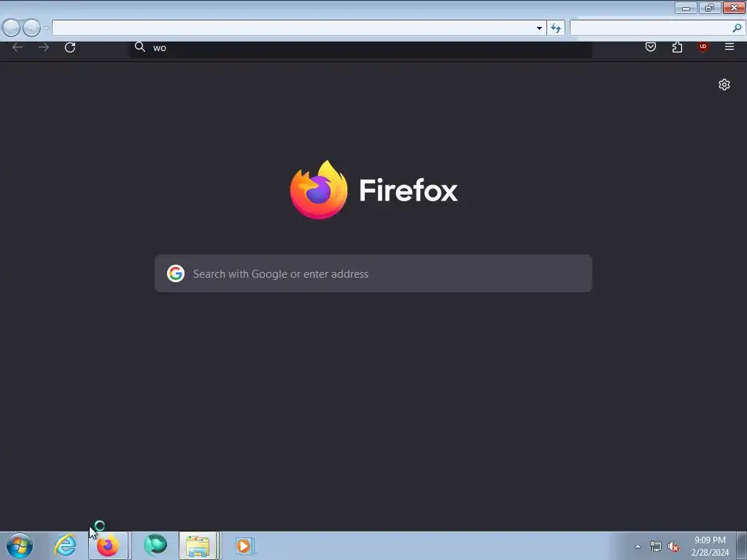747x560 pixels.
Task: Go back using Firefox back arrow
Action: coord(18,47)
